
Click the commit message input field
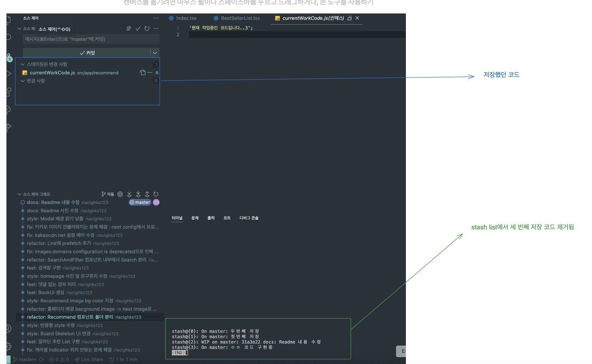(91, 39)
